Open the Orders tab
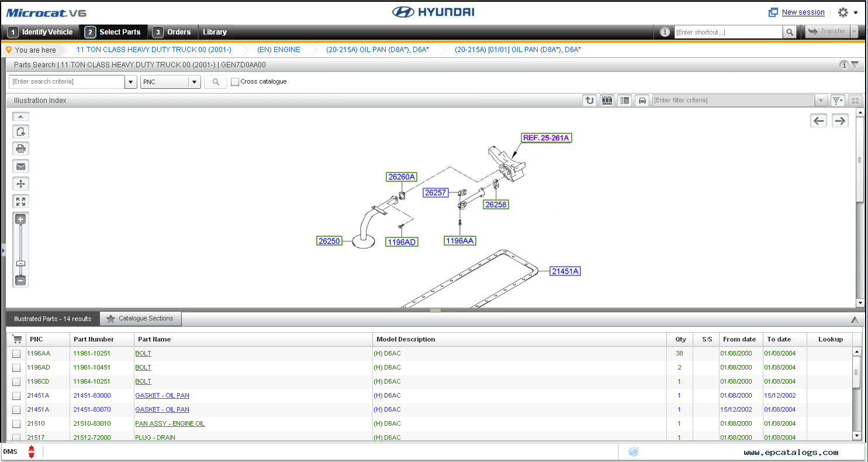868x462 pixels. [x=173, y=32]
